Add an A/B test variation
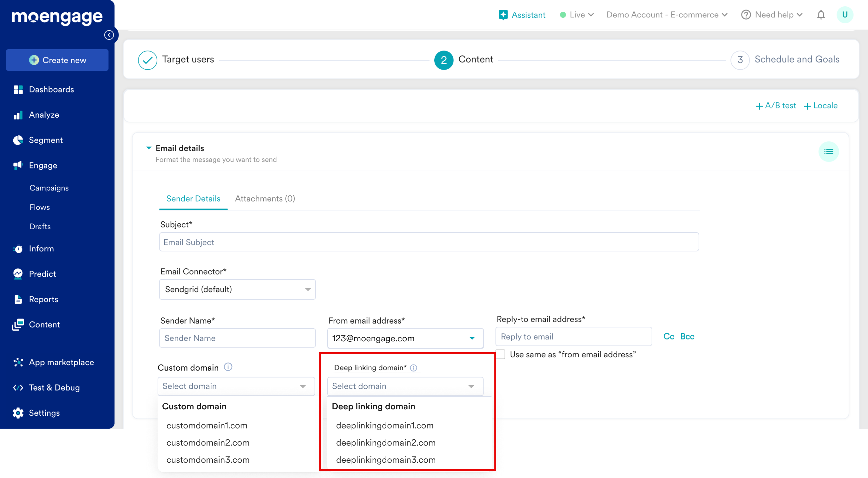 (x=776, y=106)
